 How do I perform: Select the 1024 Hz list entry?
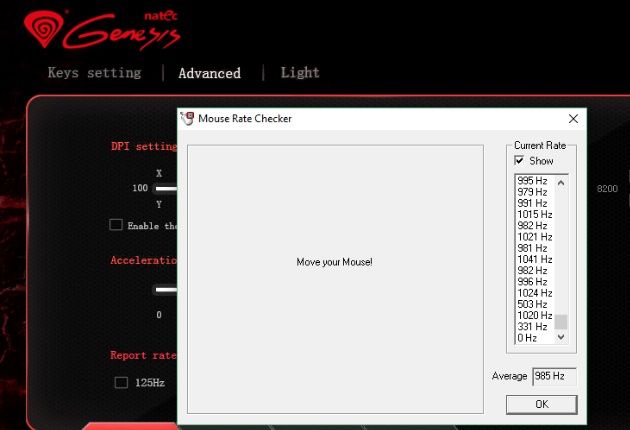click(x=534, y=293)
